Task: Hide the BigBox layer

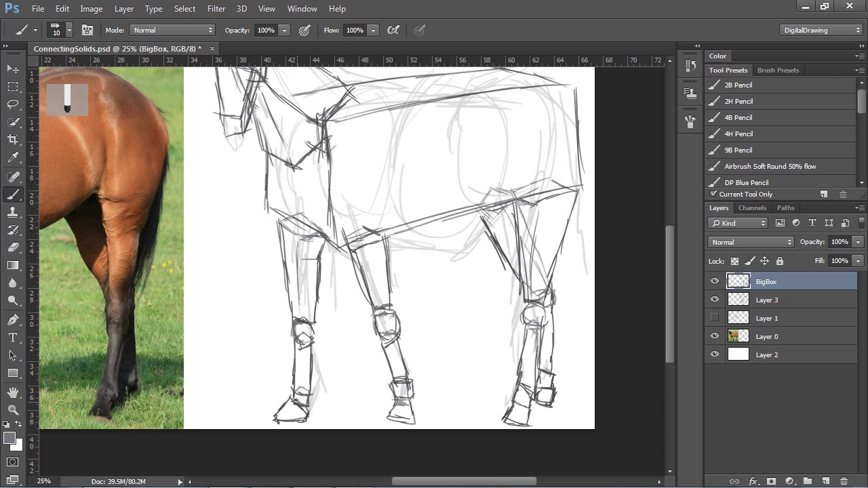Action: (x=715, y=281)
